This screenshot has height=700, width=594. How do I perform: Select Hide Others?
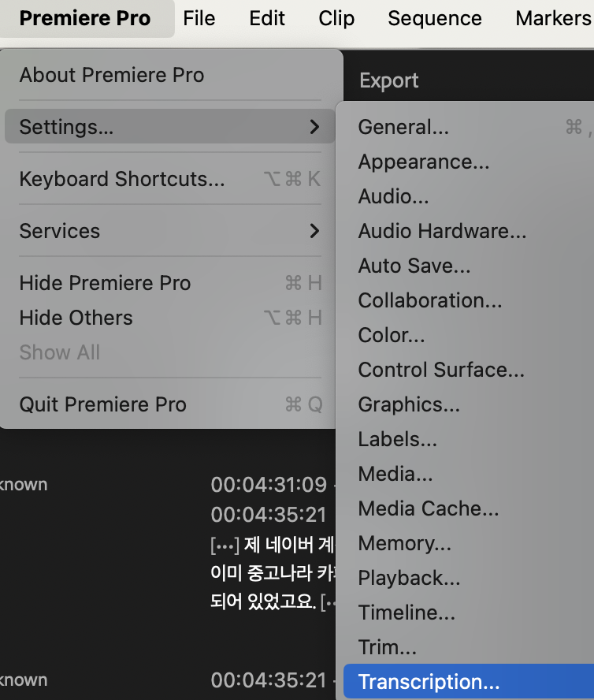(x=169, y=318)
